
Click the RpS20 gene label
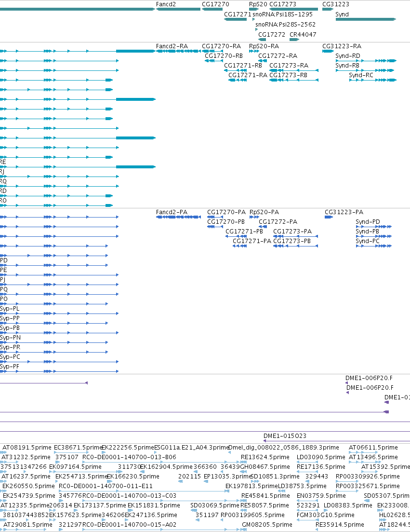tap(258, 4)
